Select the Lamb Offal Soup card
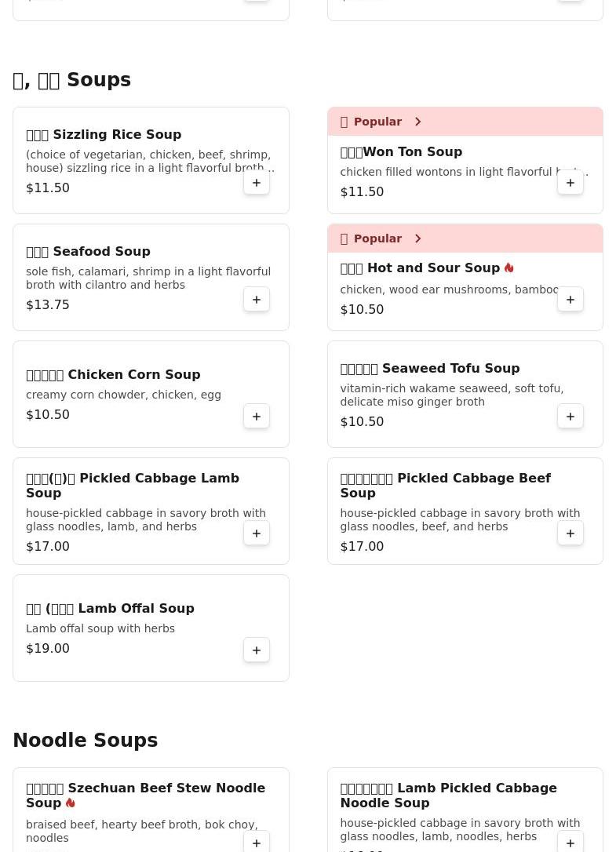The image size is (616, 852). pyautogui.click(x=151, y=628)
